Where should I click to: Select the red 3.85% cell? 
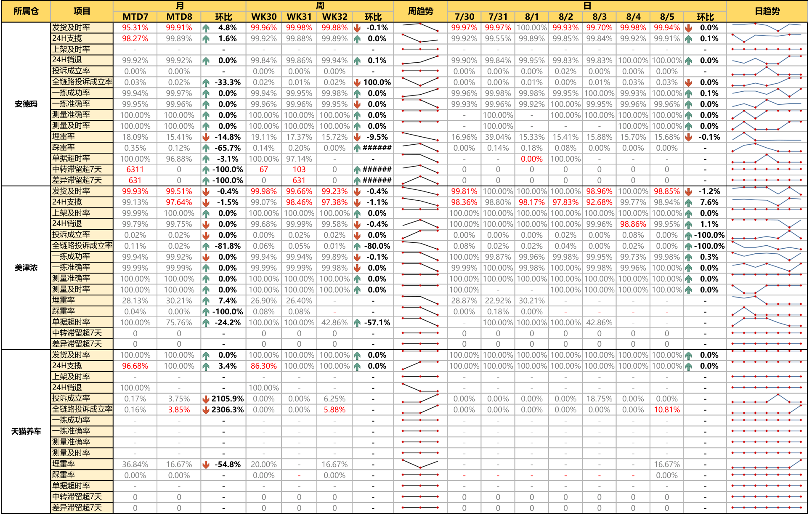click(179, 410)
